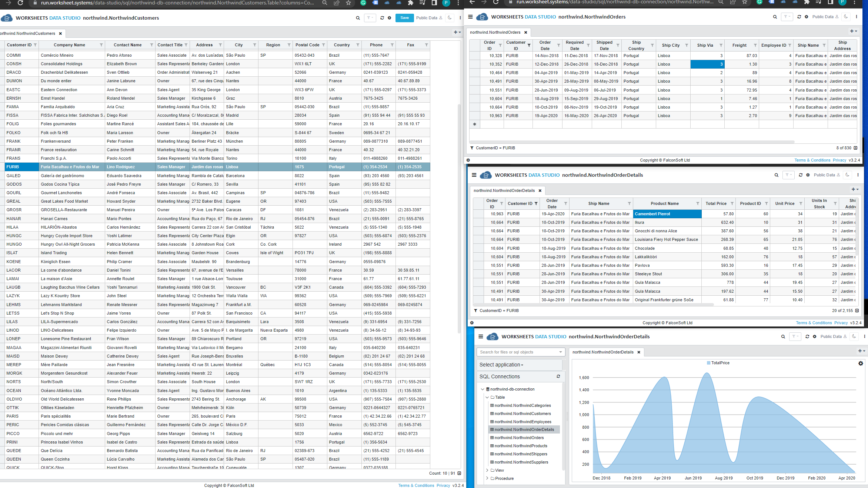Toggle TotalPrice legend swatch in chart
This screenshot has height=488, width=868.
708,363
